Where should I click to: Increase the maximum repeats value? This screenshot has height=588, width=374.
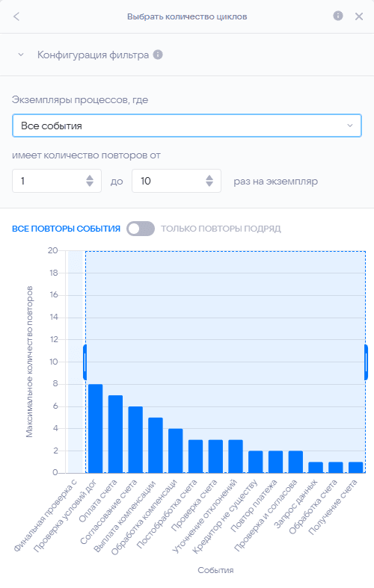point(209,177)
